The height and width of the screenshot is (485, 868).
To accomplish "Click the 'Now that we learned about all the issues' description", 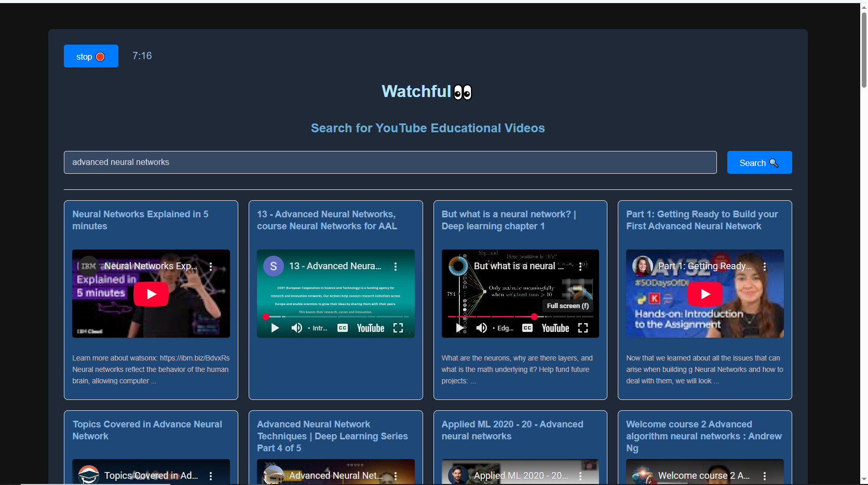I will pyautogui.click(x=704, y=369).
